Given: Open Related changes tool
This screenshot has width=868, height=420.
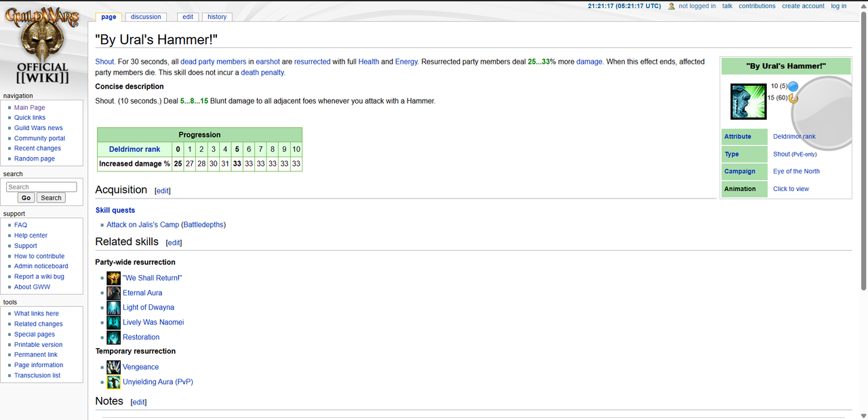Looking at the screenshot, I should [39, 324].
